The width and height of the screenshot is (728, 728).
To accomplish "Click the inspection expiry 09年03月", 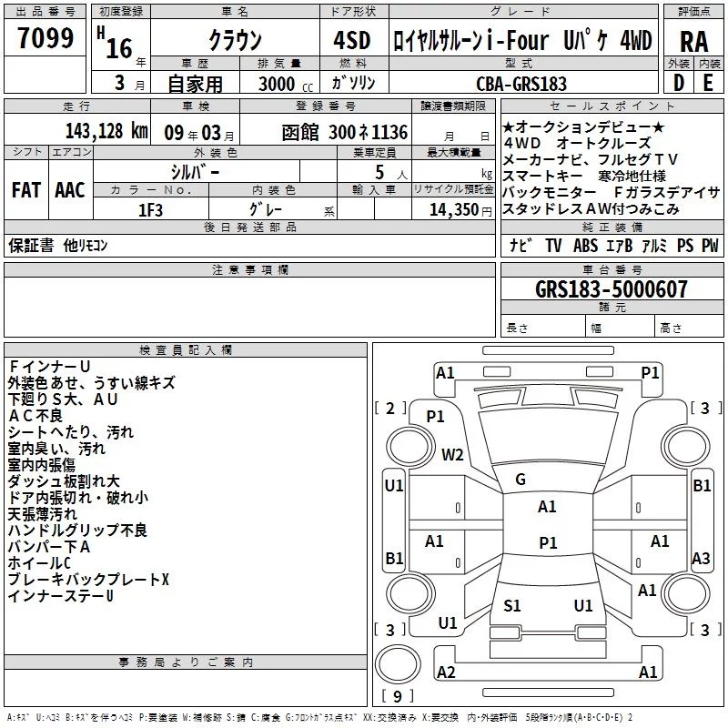I will [199, 133].
